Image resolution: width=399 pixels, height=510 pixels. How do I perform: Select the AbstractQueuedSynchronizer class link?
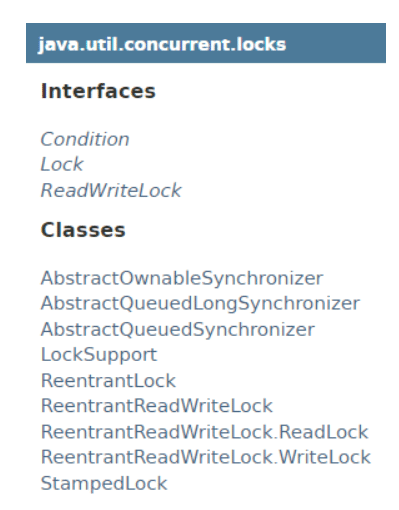178,330
